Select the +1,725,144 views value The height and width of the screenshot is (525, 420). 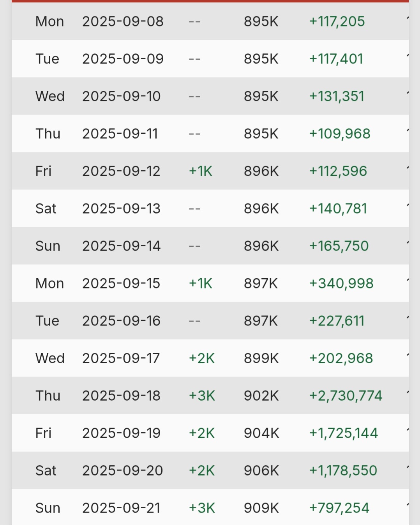click(343, 433)
